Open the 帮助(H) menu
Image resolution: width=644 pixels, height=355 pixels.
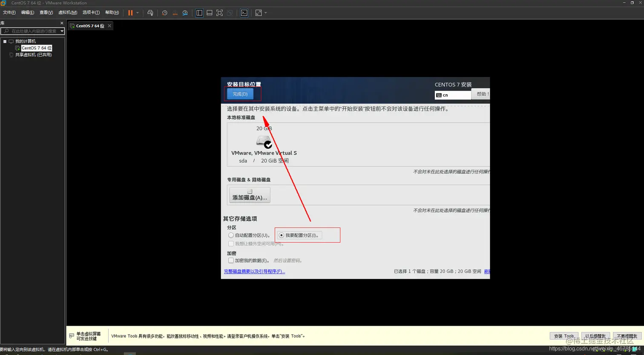click(112, 12)
